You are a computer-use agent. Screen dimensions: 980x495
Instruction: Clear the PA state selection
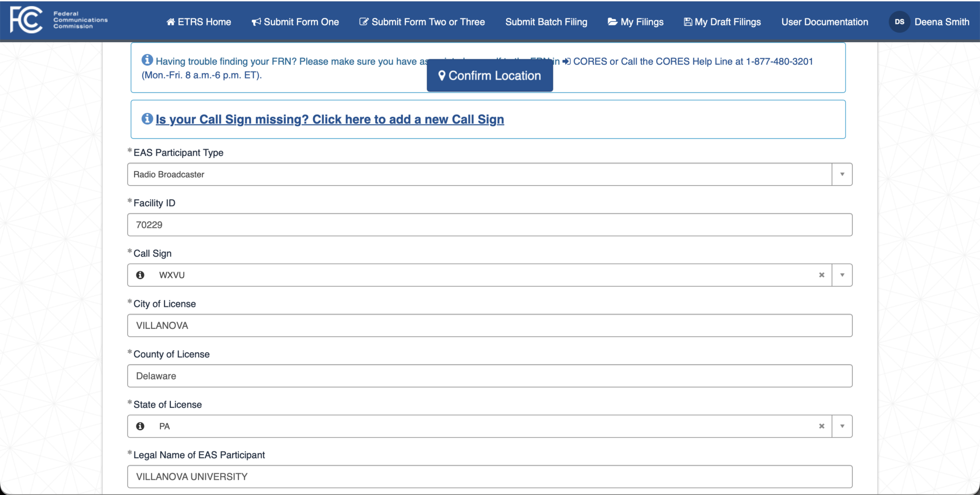pos(822,426)
